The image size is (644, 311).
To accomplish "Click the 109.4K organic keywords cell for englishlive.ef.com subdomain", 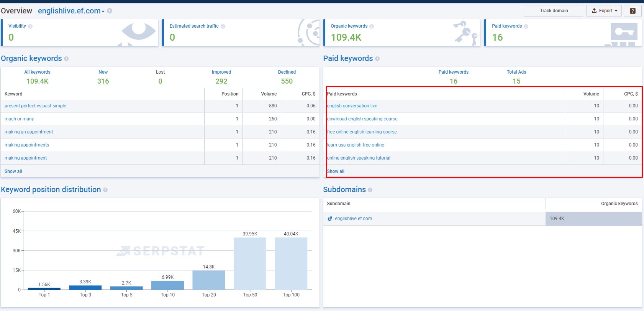I will [x=593, y=219].
